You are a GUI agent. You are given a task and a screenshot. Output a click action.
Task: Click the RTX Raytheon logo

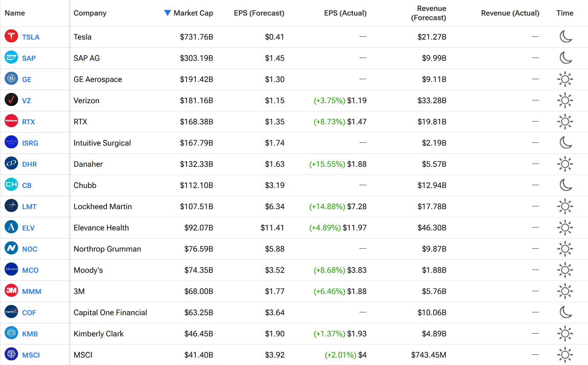(11, 121)
